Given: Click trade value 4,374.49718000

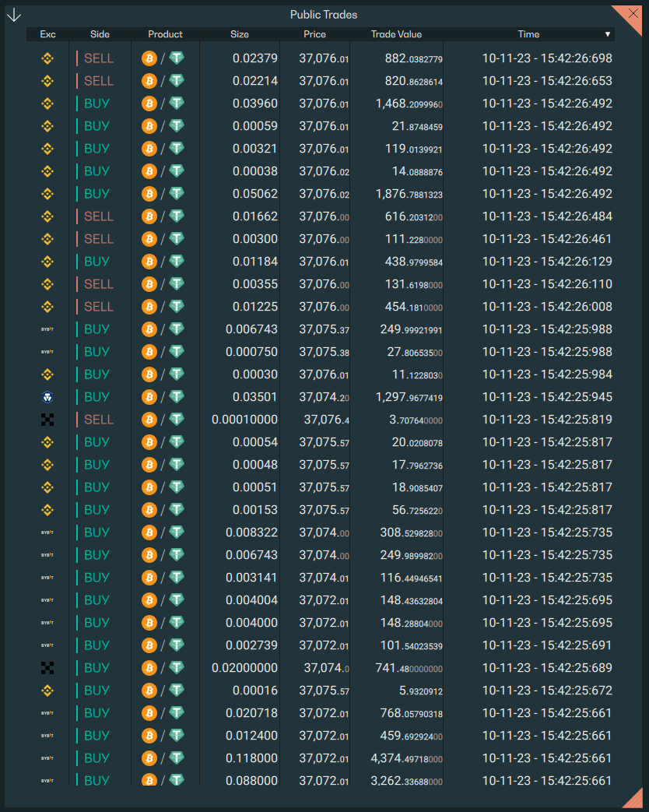Looking at the screenshot, I should coord(407,758).
